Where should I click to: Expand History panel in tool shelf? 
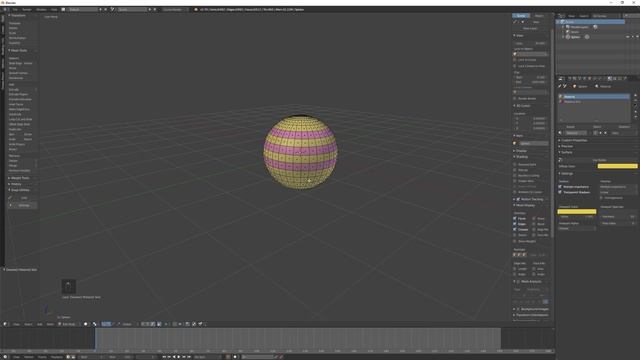tap(16, 184)
